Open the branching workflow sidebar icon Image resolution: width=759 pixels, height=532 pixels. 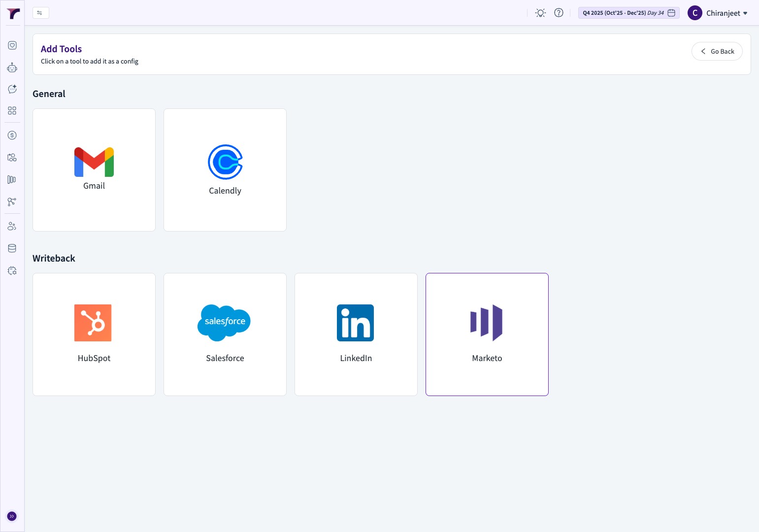click(12, 202)
